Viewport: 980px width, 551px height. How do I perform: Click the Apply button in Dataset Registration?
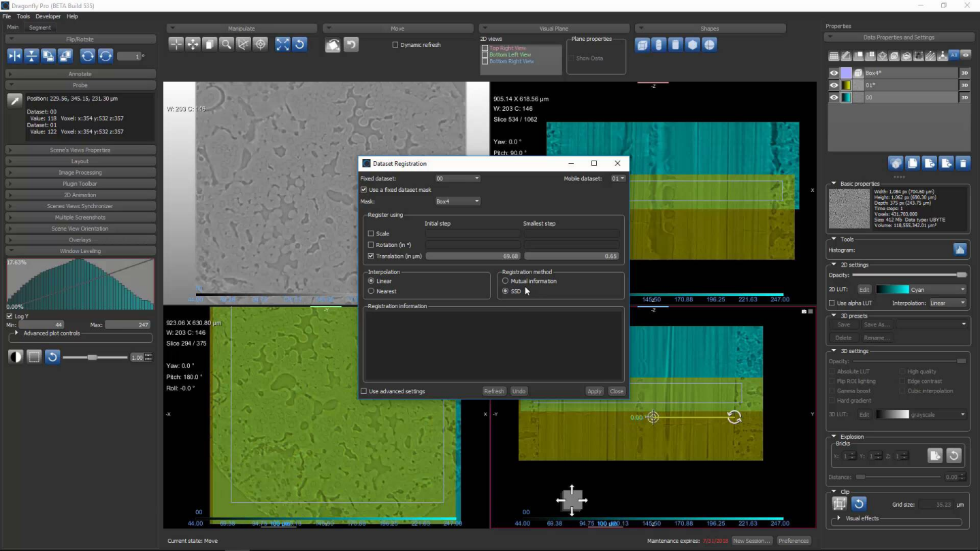(x=593, y=391)
